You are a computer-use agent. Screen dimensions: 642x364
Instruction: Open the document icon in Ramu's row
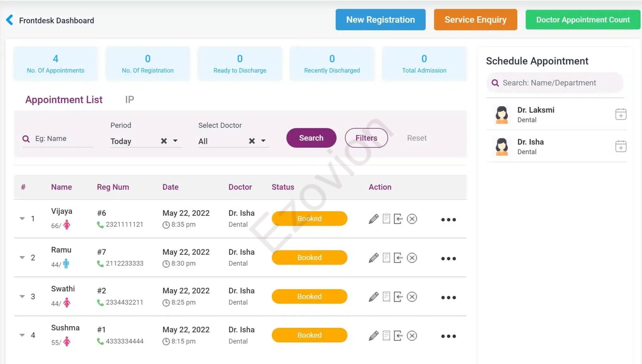tap(386, 258)
